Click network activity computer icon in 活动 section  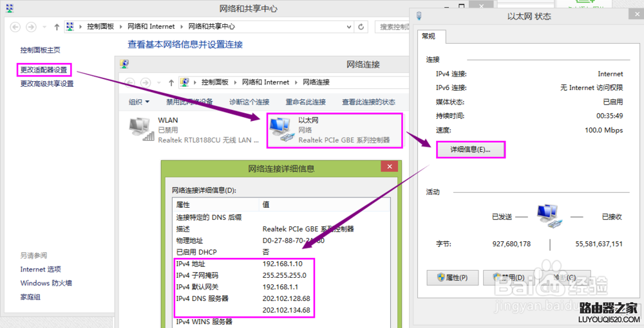[x=549, y=216]
